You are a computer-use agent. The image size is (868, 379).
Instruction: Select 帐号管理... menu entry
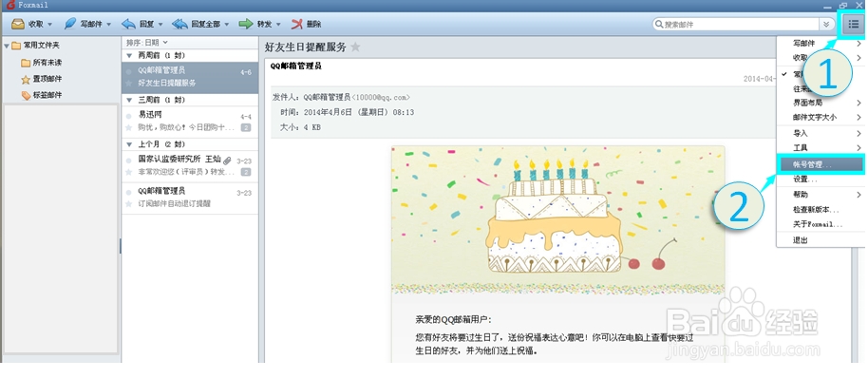pos(821,164)
